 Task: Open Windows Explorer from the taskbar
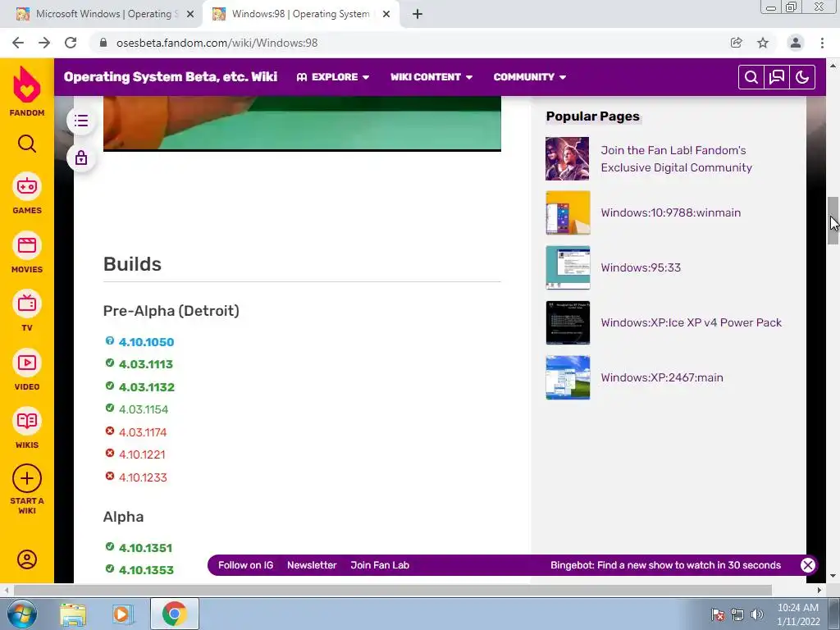click(73, 614)
